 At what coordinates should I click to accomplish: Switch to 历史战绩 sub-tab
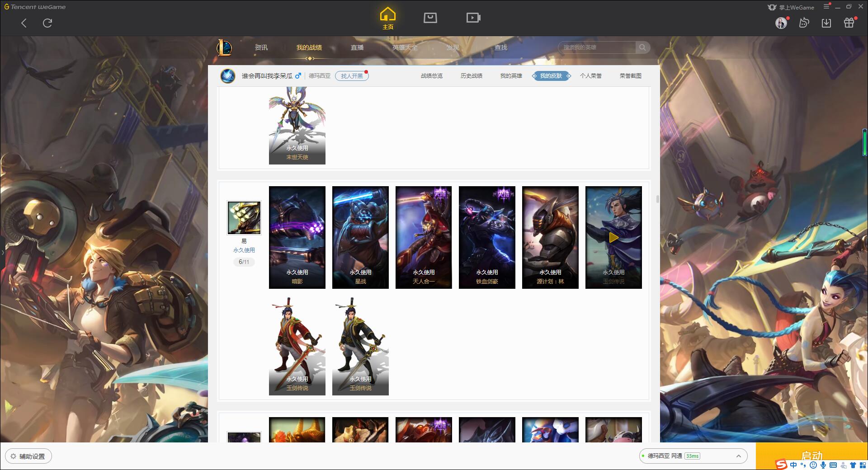[x=472, y=76]
